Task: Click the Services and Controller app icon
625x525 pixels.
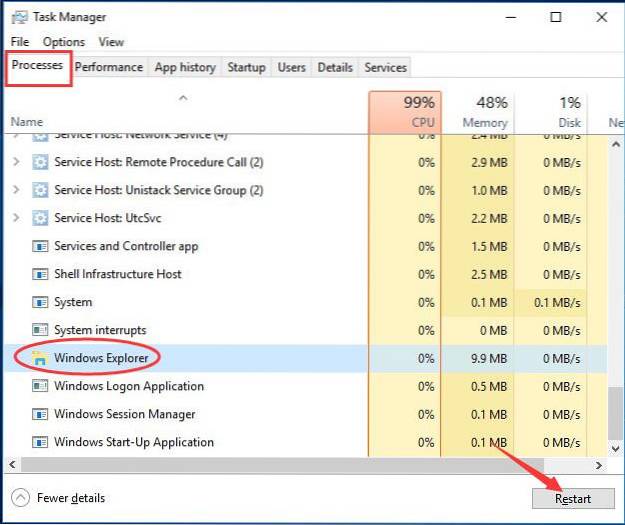Action: [x=40, y=246]
